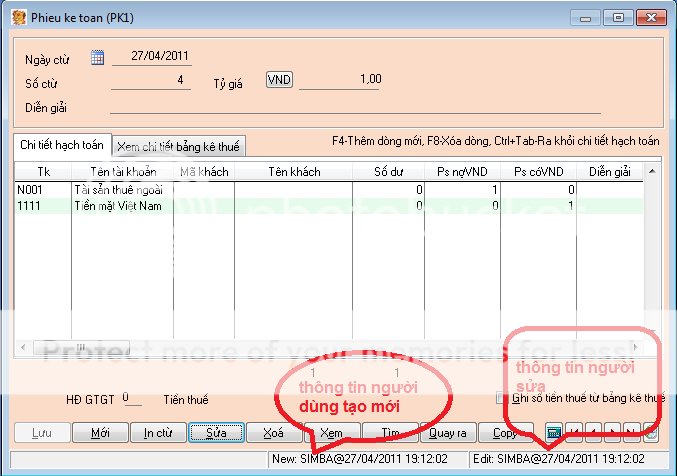Click the Số ctừ number field
677x476 pixels.
tap(150, 81)
